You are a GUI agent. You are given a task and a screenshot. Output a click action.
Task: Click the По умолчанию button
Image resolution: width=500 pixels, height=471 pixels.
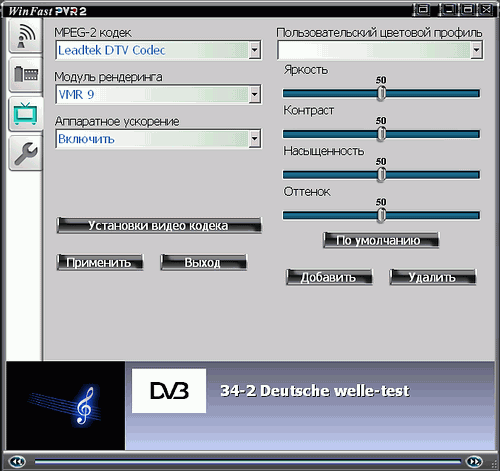point(381,240)
